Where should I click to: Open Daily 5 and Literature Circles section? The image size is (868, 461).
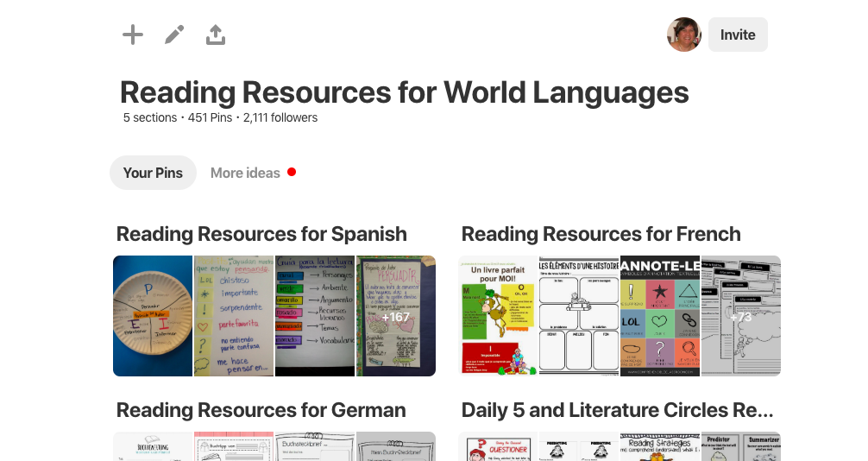point(617,410)
